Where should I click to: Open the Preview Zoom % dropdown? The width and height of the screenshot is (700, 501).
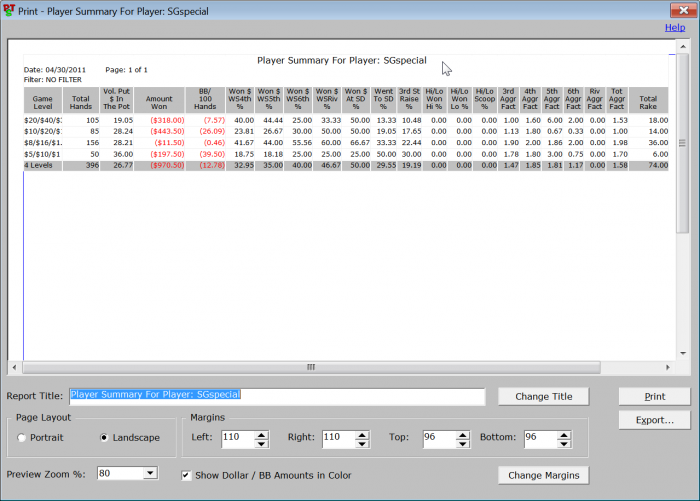tap(150, 473)
